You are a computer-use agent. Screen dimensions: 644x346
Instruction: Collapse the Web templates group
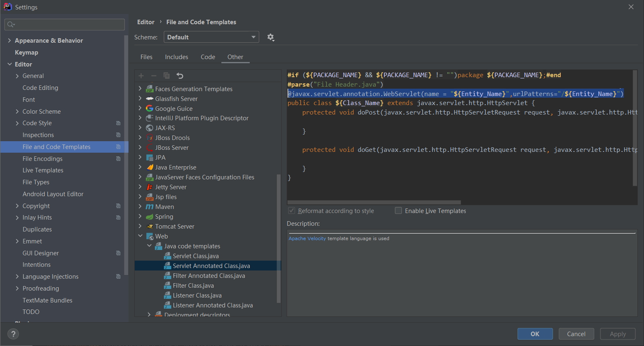(x=140, y=236)
